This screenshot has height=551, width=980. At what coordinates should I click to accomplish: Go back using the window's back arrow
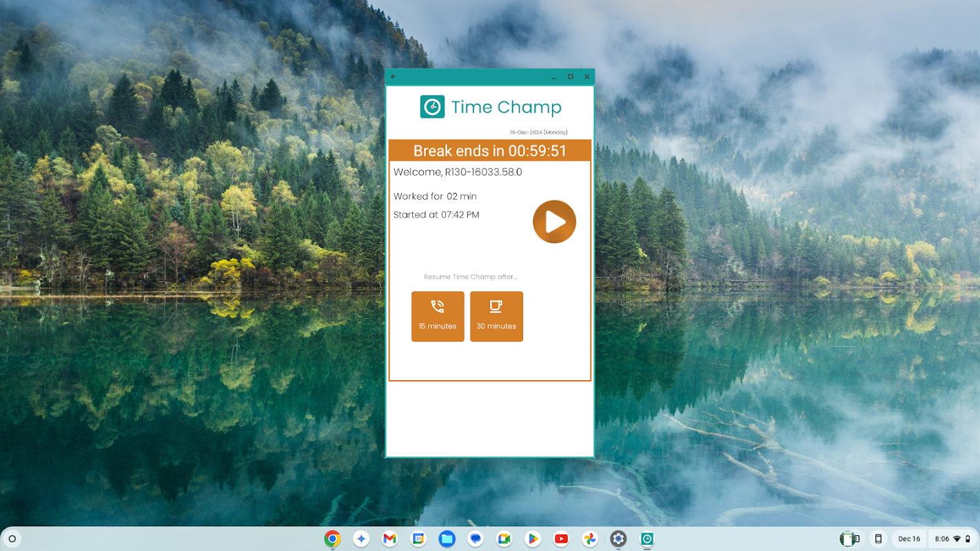coord(394,76)
